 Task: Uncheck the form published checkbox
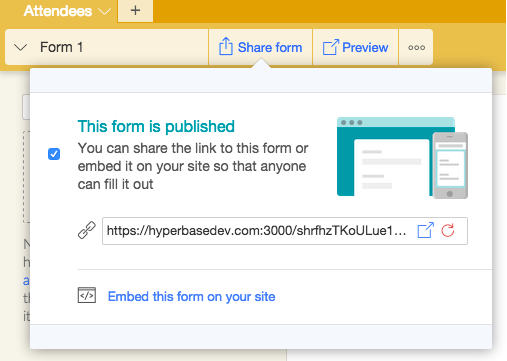point(54,154)
